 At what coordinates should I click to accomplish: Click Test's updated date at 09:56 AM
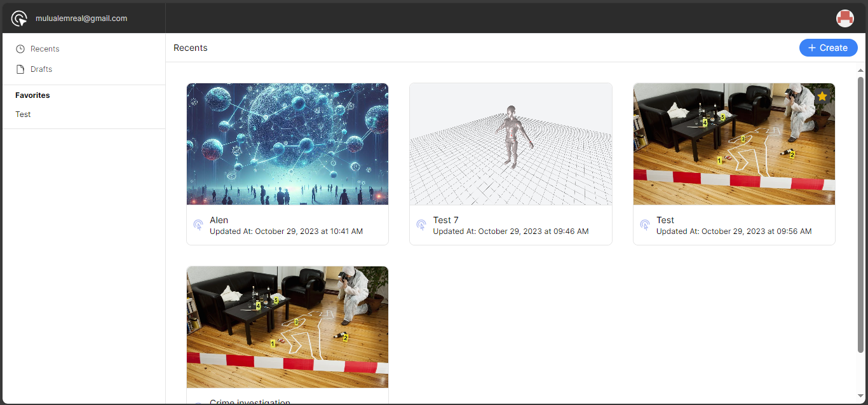(734, 231)
